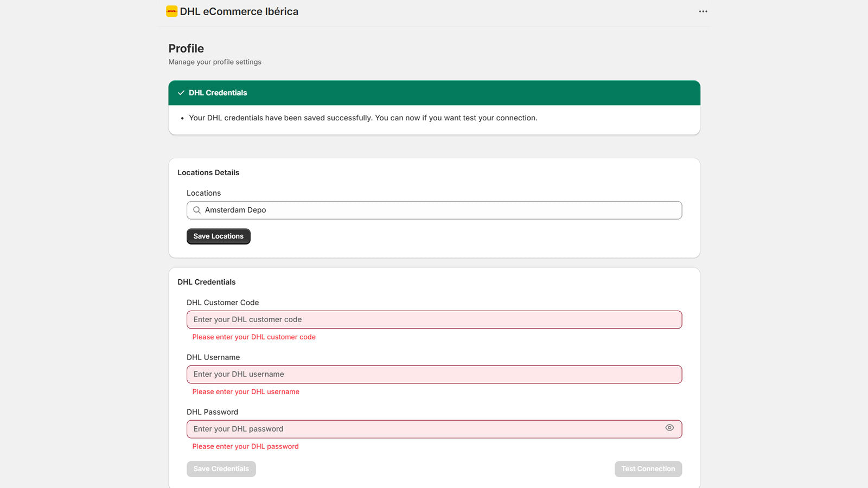Click the 'DHL Username' field label

click(x=213, y=357)
